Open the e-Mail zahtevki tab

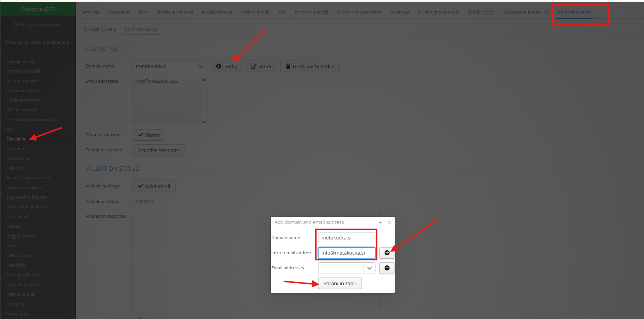pyautogui.click(x=217, y=12)
